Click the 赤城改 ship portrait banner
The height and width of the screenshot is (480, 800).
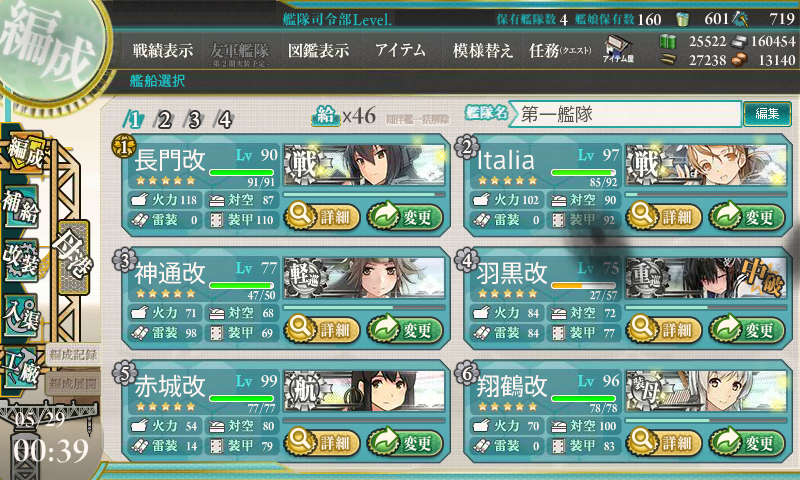coord(364,391)
